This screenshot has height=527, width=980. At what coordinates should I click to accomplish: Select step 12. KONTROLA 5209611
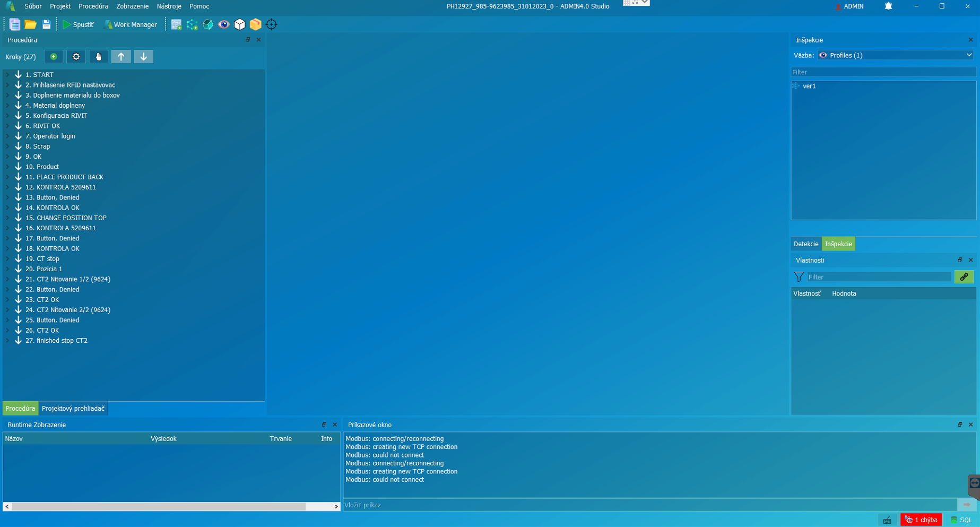coord(60,187)
